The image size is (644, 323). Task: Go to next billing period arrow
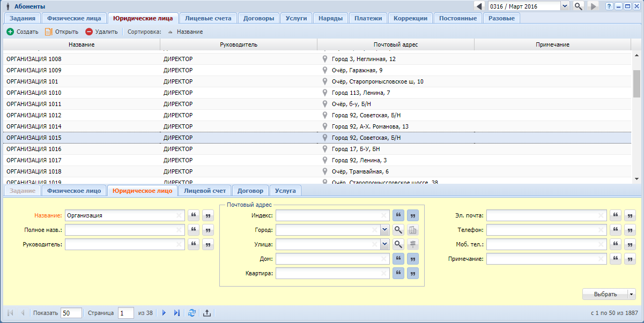[593, 6]
